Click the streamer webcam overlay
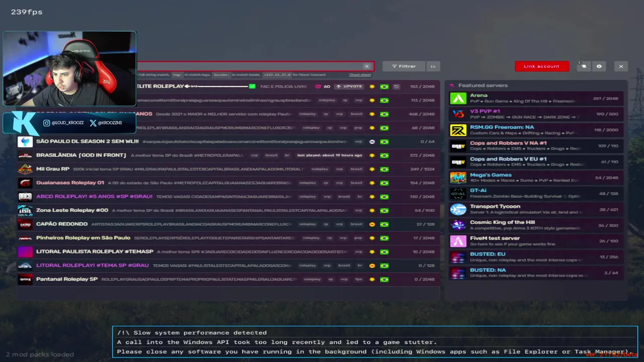This screenshot has height=362, width=644. pos(69,69)
